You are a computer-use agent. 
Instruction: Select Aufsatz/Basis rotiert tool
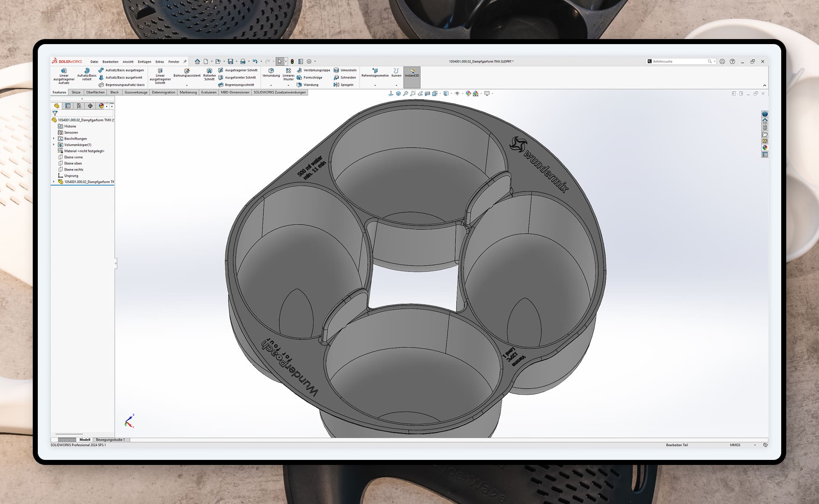tap(87, 74)
